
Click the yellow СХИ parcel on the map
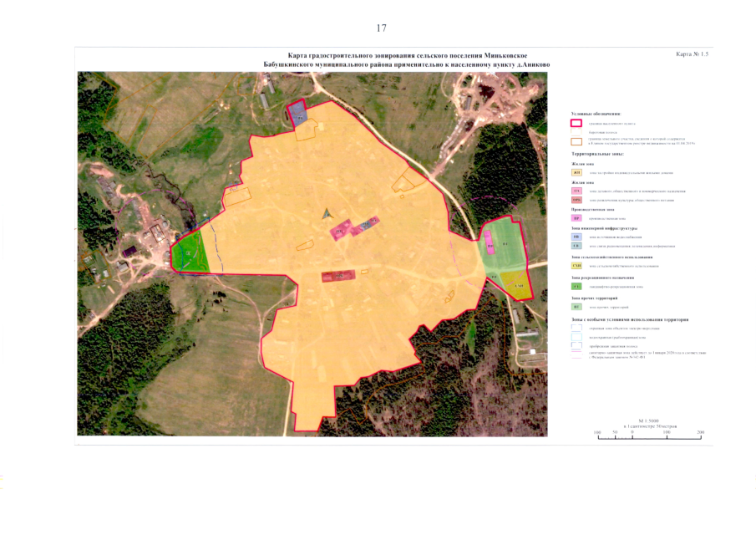(x=516, y=284)
